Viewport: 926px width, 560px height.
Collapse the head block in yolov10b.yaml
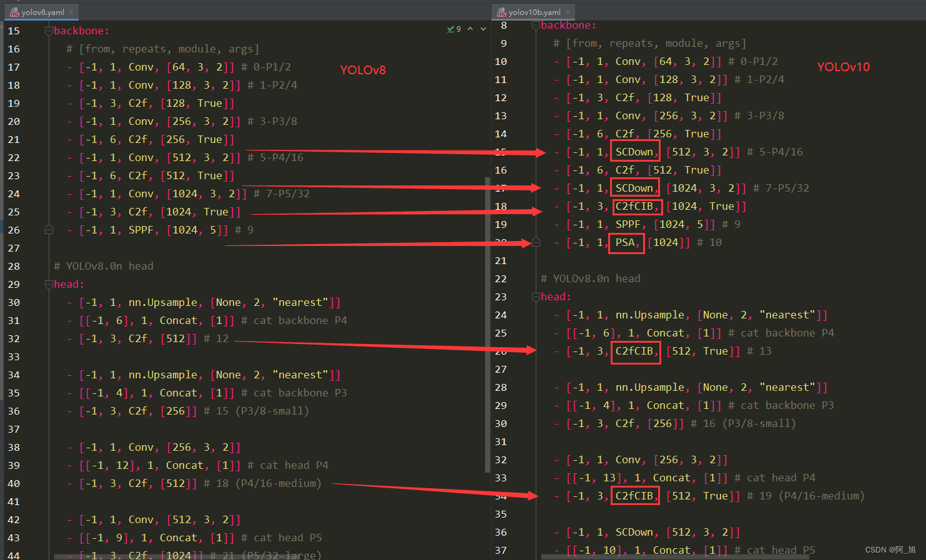(x=536, y=297)
